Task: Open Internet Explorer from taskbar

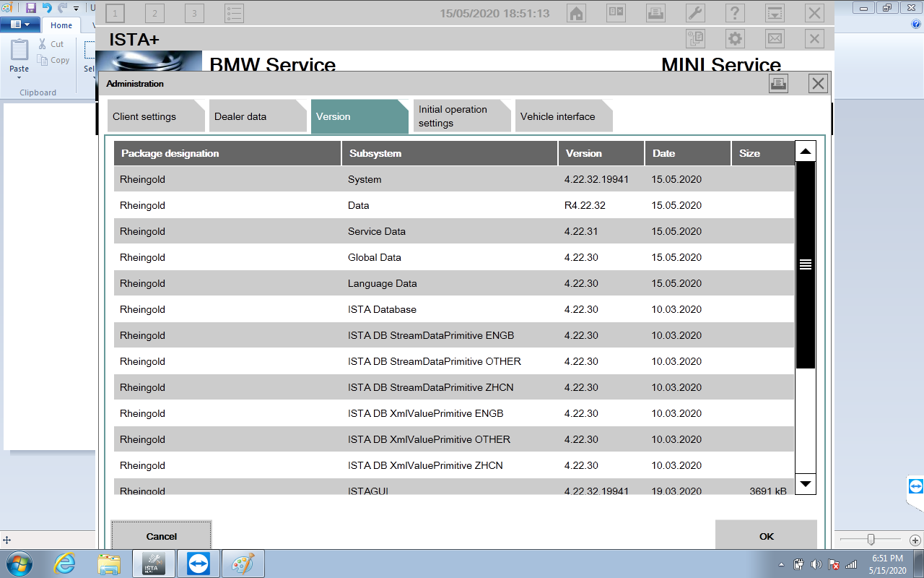Action: pos(66,564)
